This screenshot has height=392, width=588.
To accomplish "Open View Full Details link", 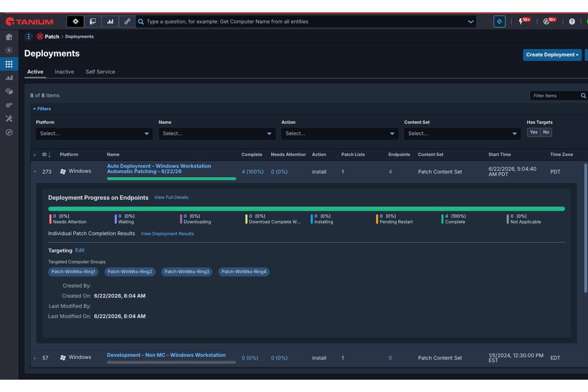I will [171, 197].
